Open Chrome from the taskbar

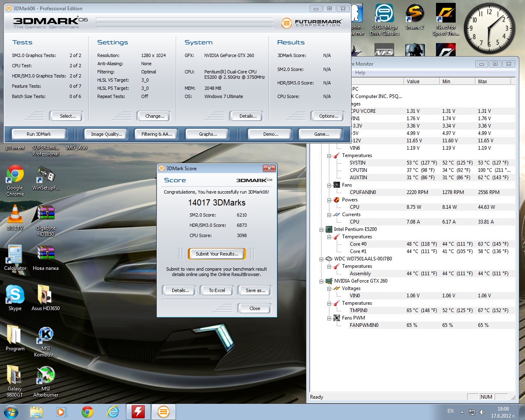(x=87, y=412)
